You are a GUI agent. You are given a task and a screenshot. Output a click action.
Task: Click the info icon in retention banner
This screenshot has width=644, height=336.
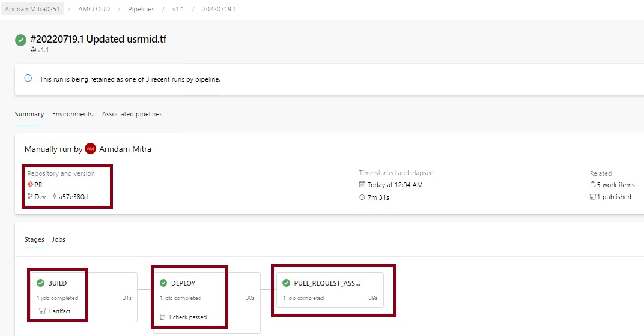(28, 79)
